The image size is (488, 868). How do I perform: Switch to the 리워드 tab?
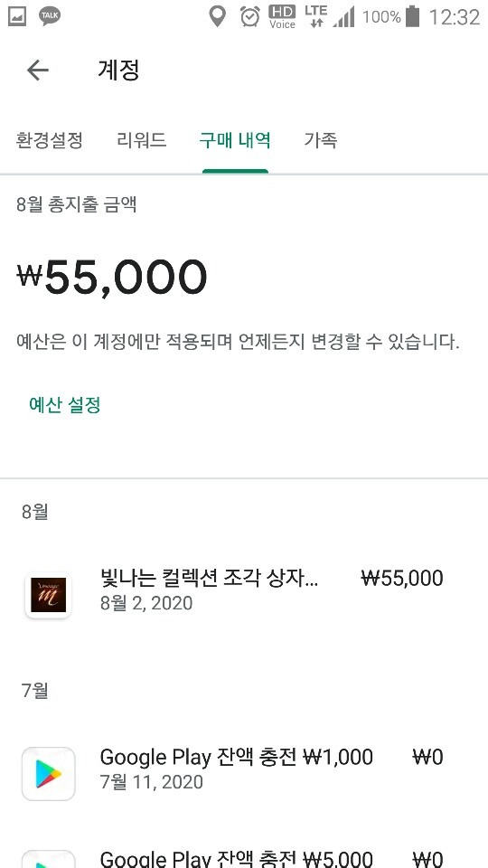(142, 140)
